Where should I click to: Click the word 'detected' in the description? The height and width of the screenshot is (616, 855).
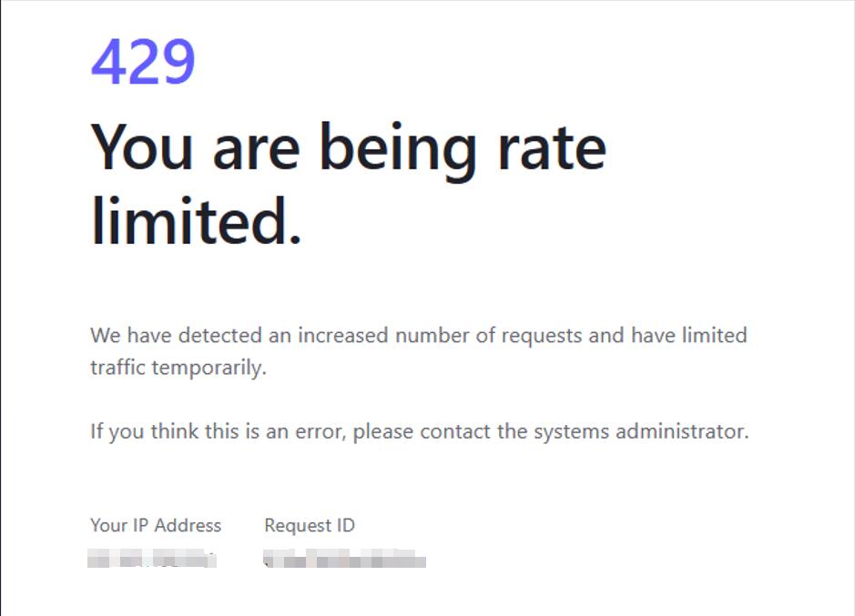pyautogui.click(x=220, y=335)
